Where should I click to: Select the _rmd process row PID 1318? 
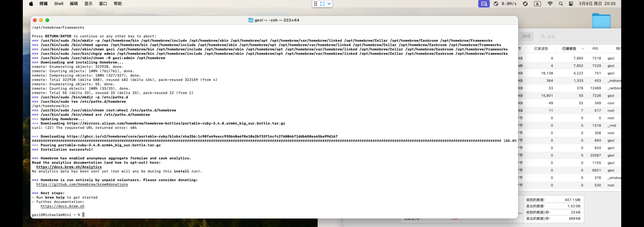coord(570,126)
